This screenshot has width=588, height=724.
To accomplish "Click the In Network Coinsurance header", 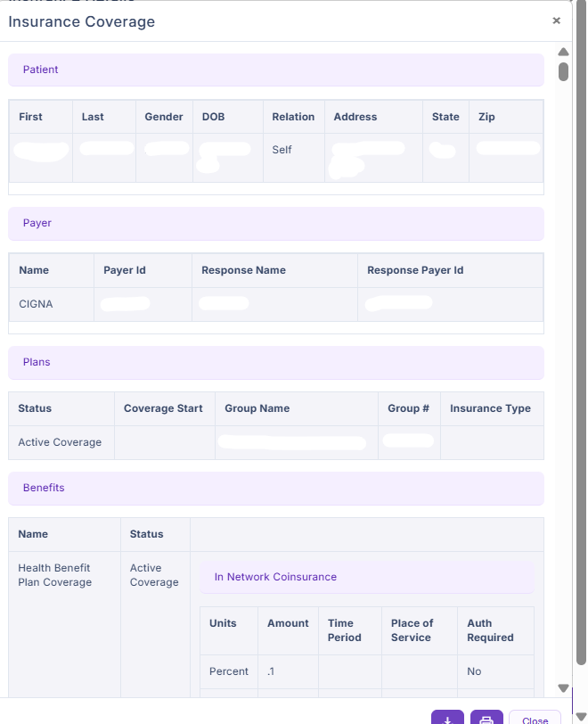I will [x=366, y=577].
